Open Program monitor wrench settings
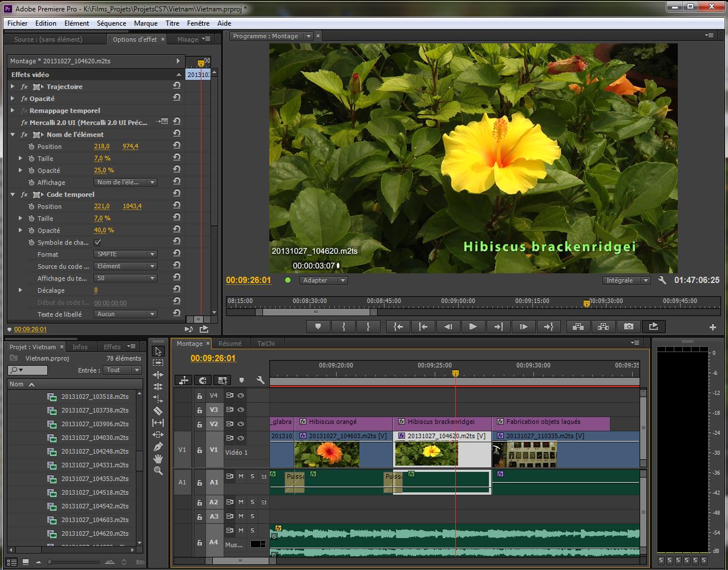728x570 pixels. pos(662,280)
